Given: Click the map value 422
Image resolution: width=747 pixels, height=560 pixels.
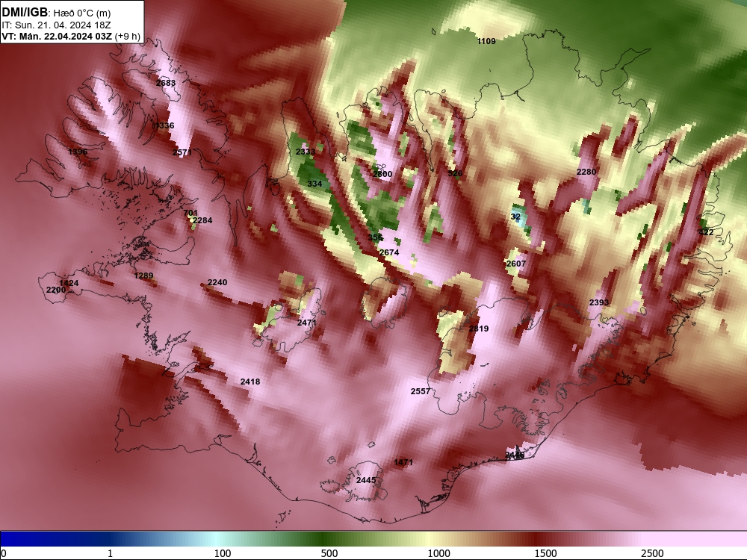Looking at the screenshot, I should tap(706, 232).
